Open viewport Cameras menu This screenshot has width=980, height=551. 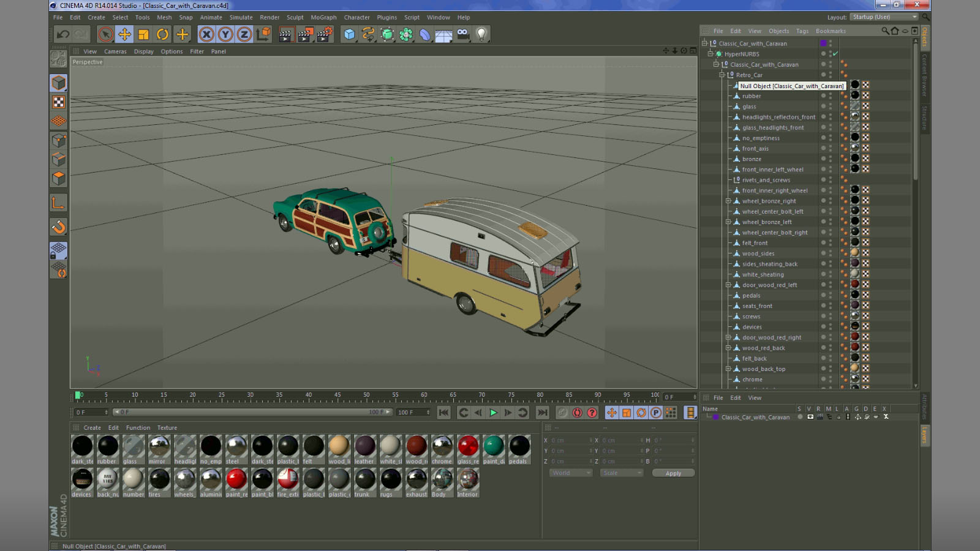(x=115, y=51)
